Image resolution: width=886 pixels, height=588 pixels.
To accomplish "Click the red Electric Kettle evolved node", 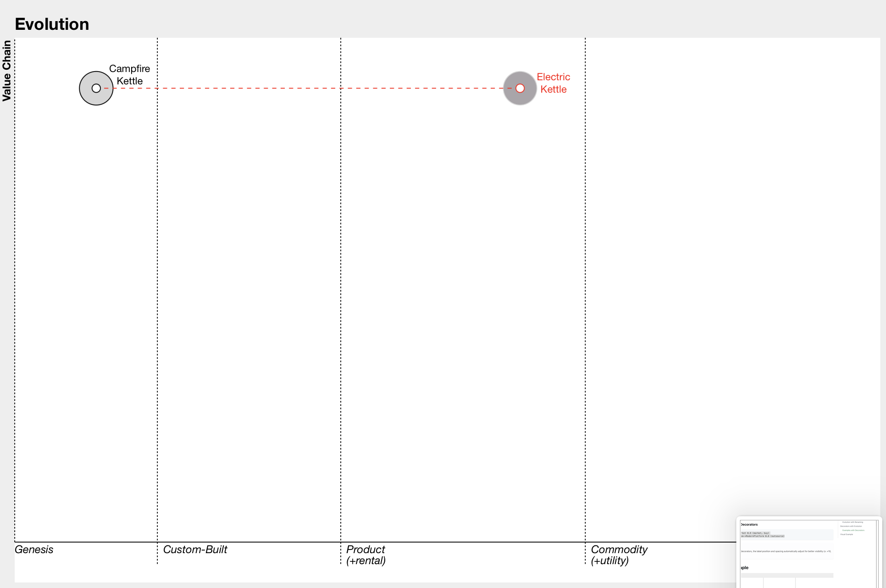I will [520, 88].
